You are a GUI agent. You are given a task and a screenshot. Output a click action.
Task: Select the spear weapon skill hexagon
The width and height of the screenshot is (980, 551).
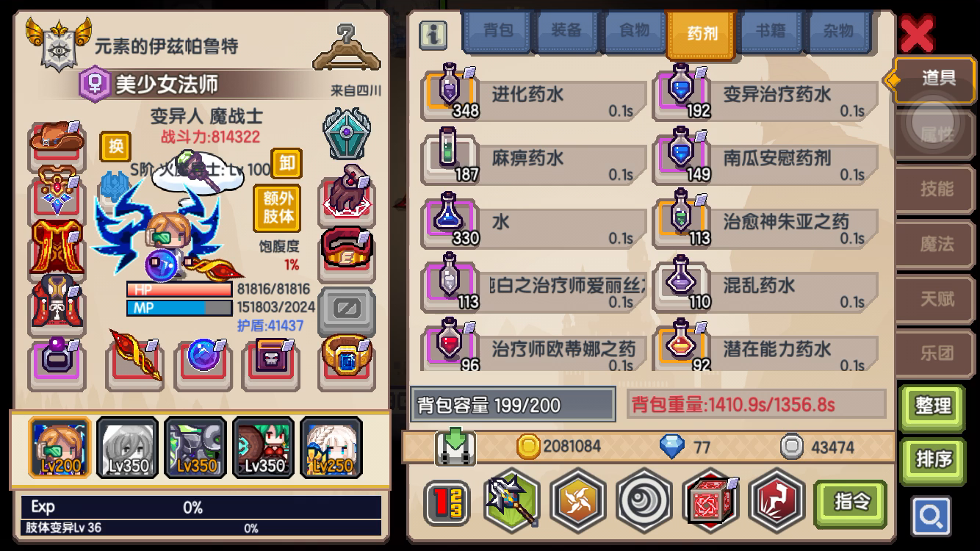click(512, 501)
